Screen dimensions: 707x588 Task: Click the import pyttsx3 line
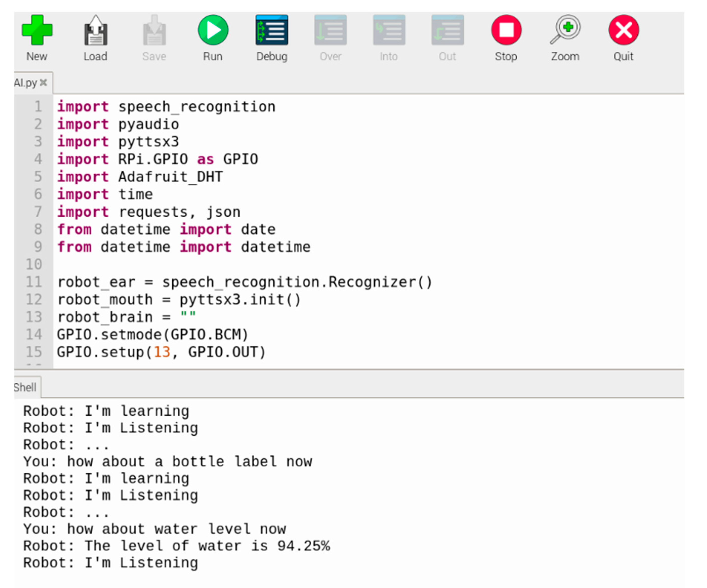click(x=118, y=142)
